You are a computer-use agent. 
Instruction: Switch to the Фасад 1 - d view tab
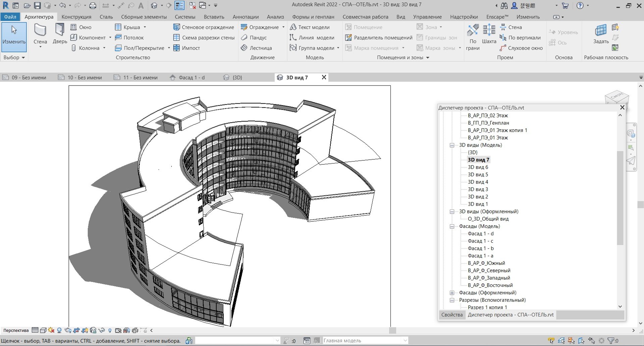click(192, 77)
